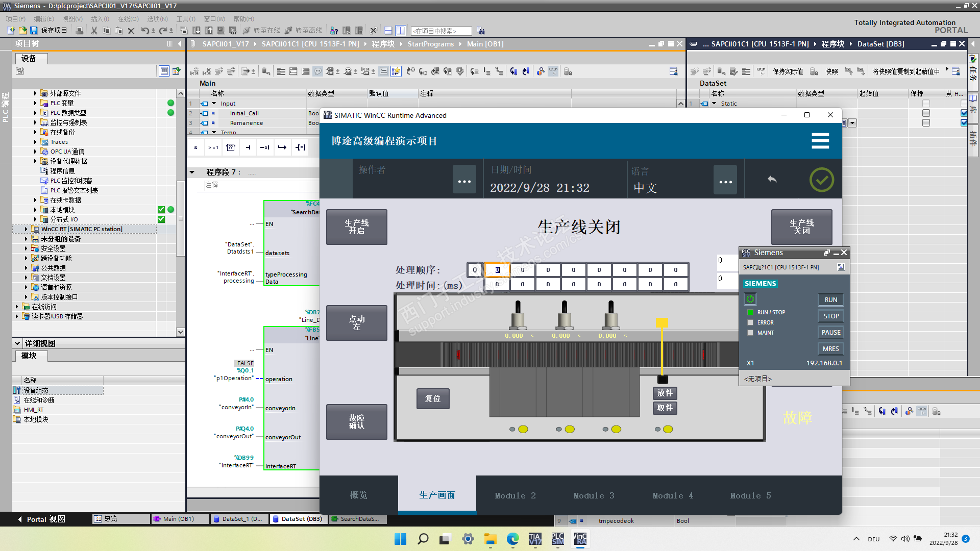The width and height of the screenshot is (980, 551).
Task: Click power icon in PLCSIM panel
Action: tap(750, 299)
